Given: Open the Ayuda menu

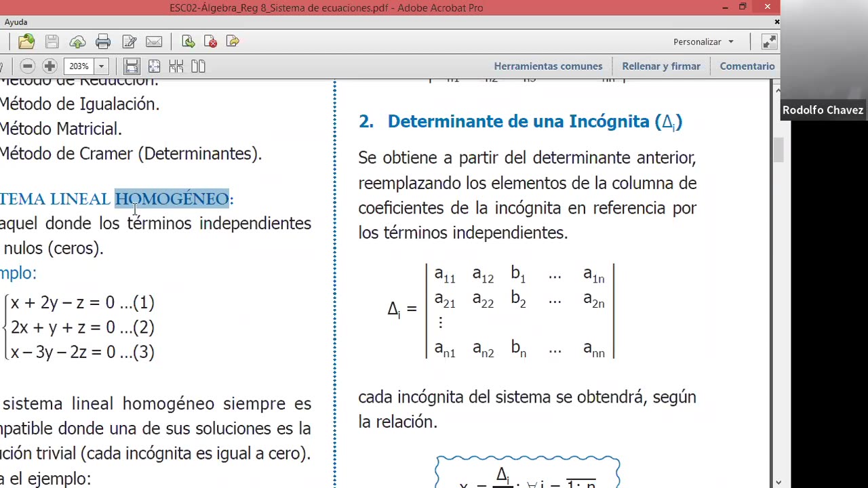Looking at the screenshot, I should (16, 22).
